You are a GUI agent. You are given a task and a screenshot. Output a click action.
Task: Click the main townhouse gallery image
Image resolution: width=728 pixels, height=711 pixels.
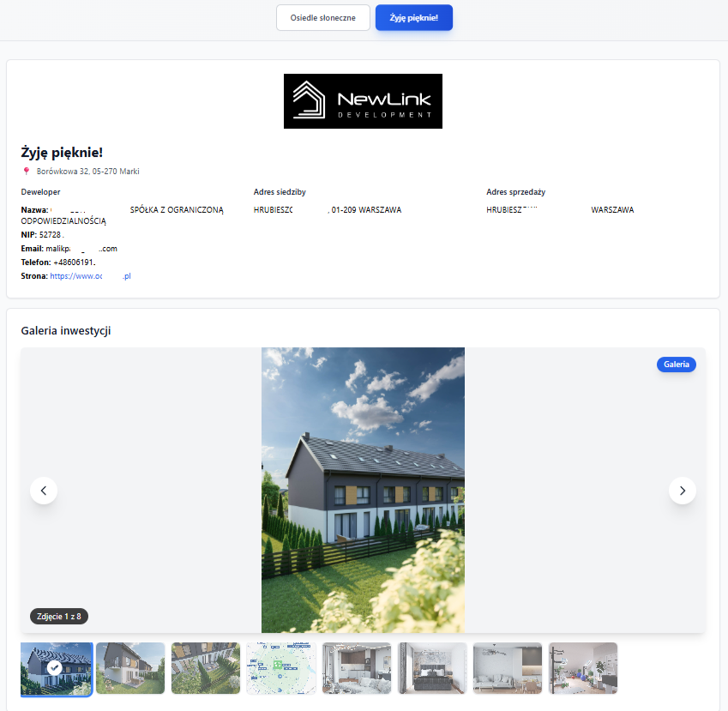point(363,490)
